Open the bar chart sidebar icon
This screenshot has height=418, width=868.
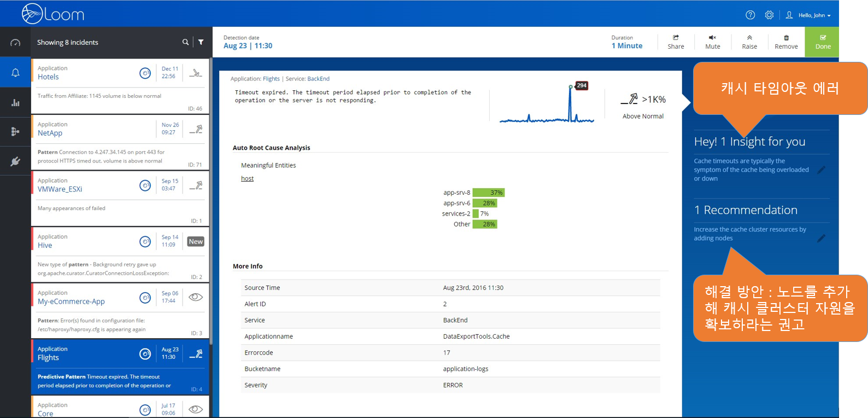pyautogui.click(x=15, y=102)
